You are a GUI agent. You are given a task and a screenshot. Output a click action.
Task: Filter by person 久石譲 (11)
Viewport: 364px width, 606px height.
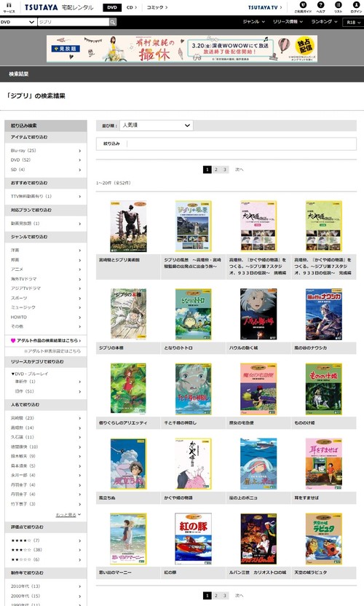46,437
